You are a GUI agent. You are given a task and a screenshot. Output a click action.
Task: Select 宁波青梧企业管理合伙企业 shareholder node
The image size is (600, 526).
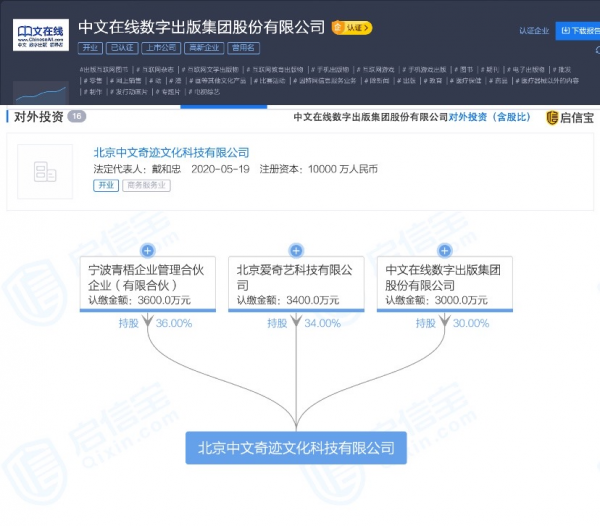coord(148,284)
